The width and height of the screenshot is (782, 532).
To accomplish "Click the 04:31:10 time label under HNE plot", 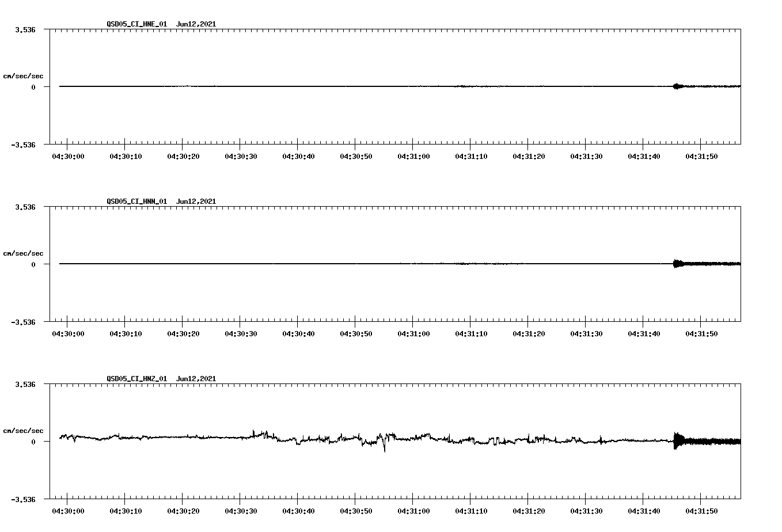I will (x=471, y=157).
